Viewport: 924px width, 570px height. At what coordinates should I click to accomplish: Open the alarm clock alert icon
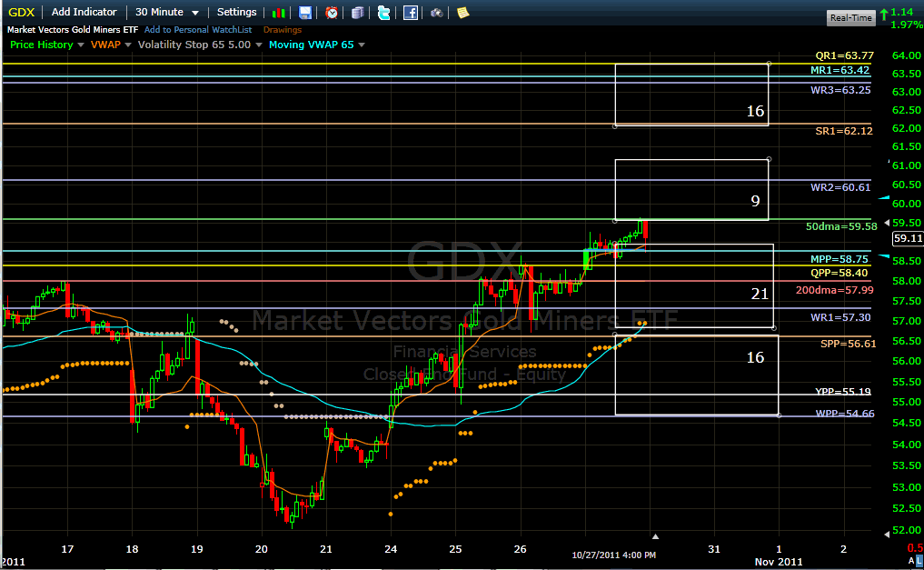tap(332, 13)
